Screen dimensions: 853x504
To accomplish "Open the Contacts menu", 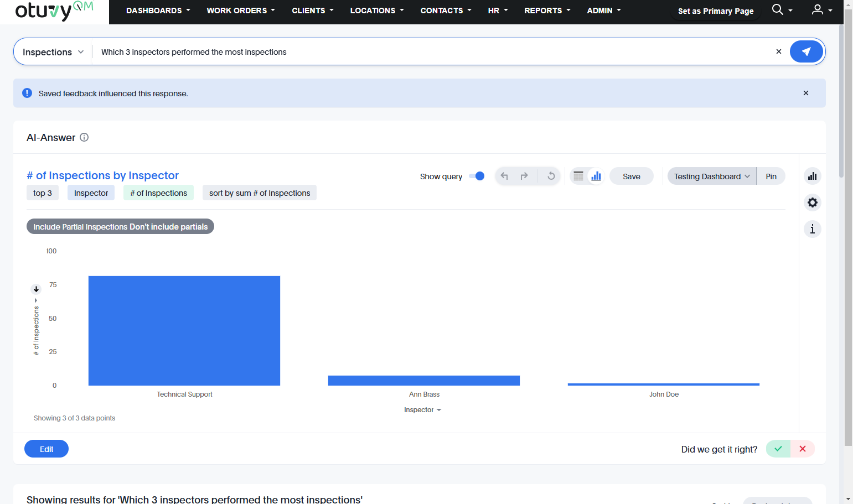I will (446, 11).
